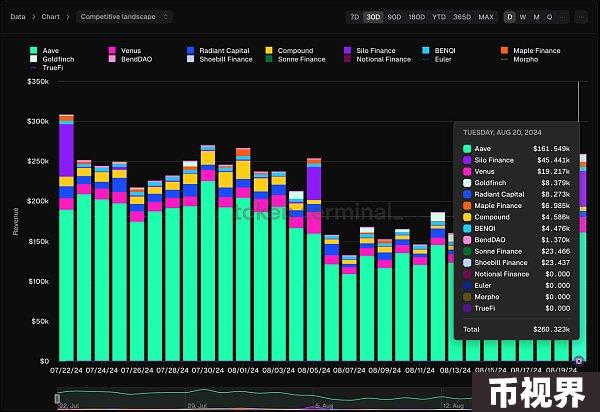
Task: Click the '07/22/24' x-axis label
Action: point(66,371)
